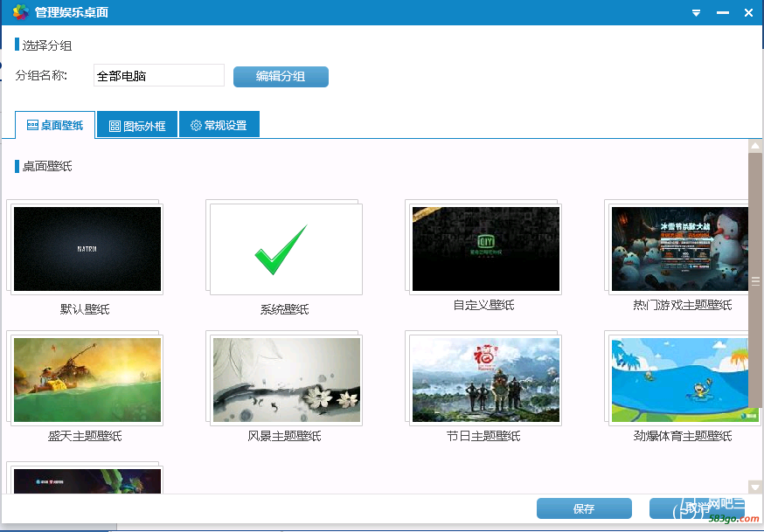Open the 常规设置 tab
Image resolution: width=764 pixels, height=532 pixels.
tap(219, 125)
